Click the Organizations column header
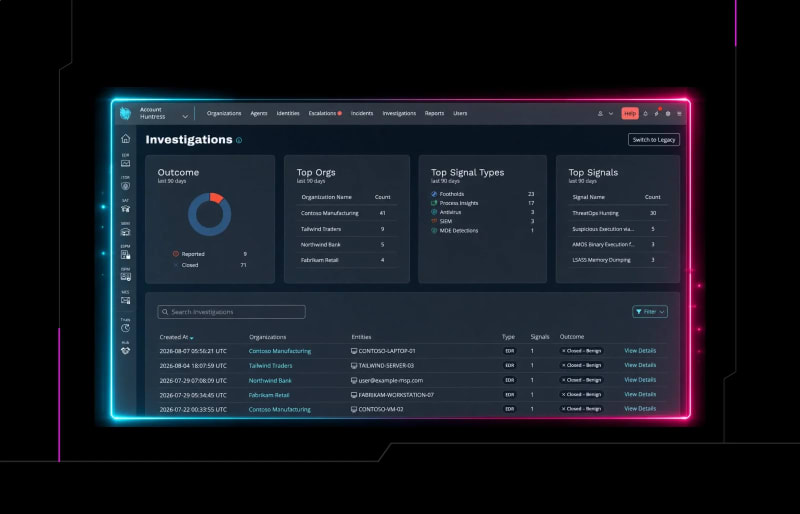800x514 pixels. (x=267, y=337)
